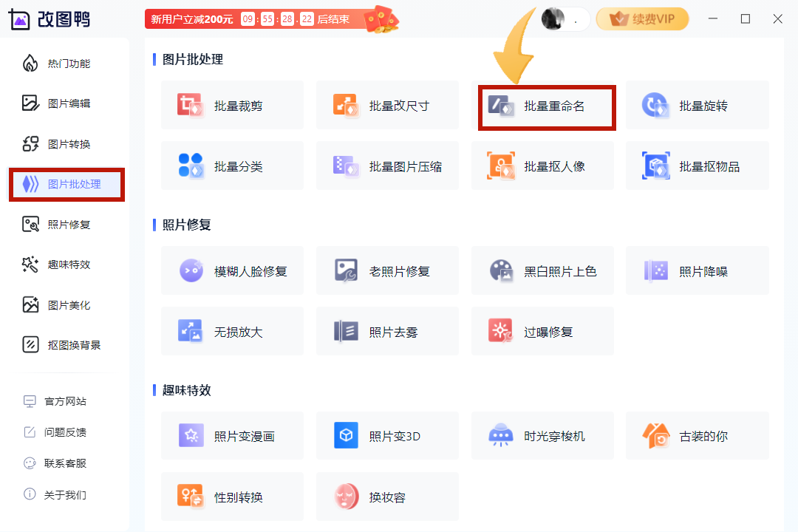Open the 无损放大 lossless enlarge tool
The height and width of the screenshot is (532, 798).
tap(232, 331)
